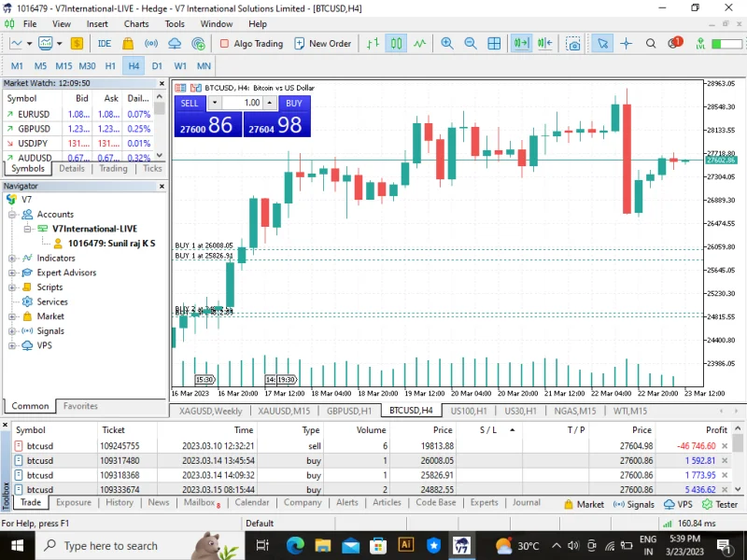
Task: Click the VPS cloud toolbar icon
Action: pos(175,43)
